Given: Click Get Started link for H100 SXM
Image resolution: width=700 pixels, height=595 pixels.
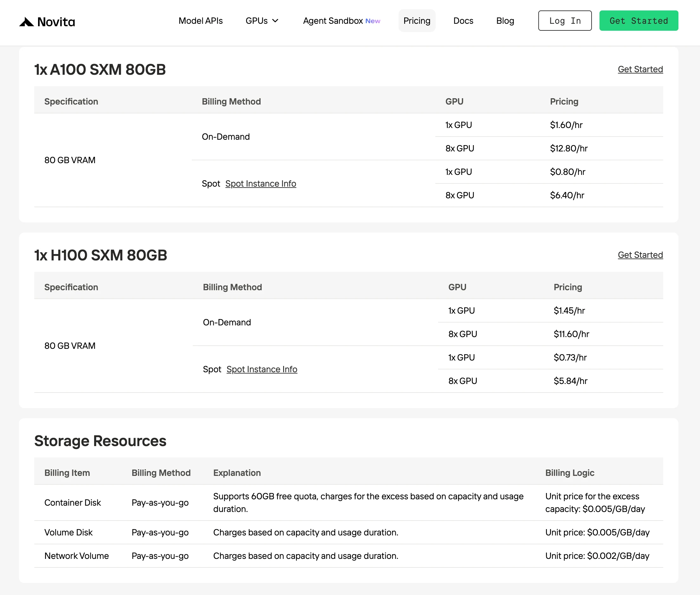Looking at the screenshot, I should 640,255.
